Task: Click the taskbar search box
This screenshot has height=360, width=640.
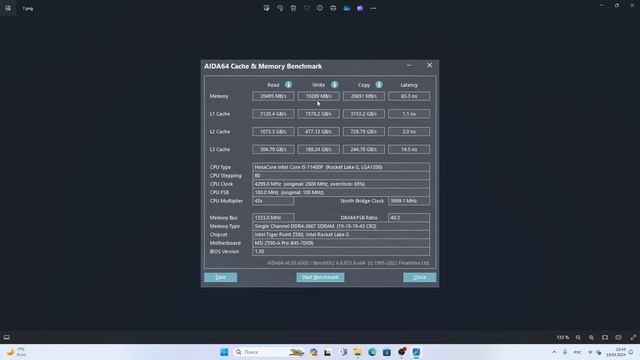Action: click(269, 352)
